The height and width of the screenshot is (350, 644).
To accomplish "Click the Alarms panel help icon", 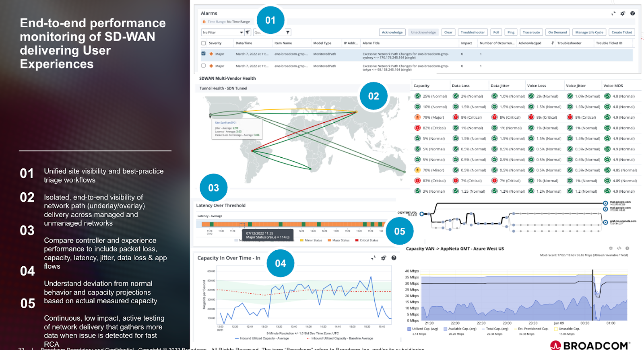I will point(632,14).
